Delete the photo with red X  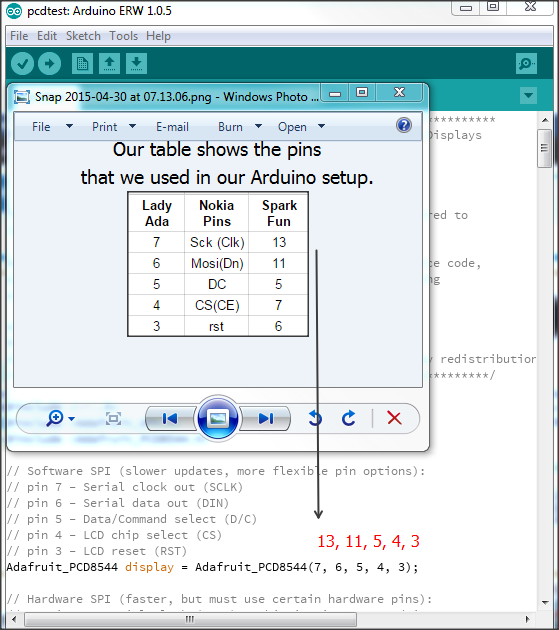click(394, 418)
